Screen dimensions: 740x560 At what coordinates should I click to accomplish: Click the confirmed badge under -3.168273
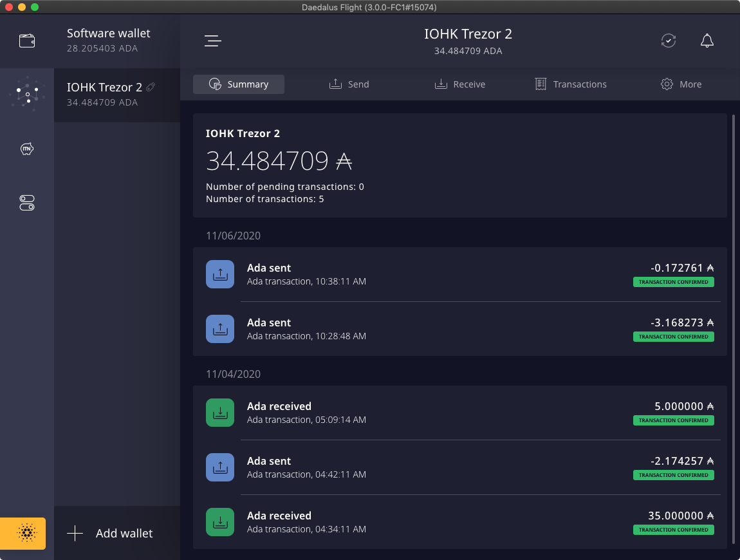click(x=674, y=337)
